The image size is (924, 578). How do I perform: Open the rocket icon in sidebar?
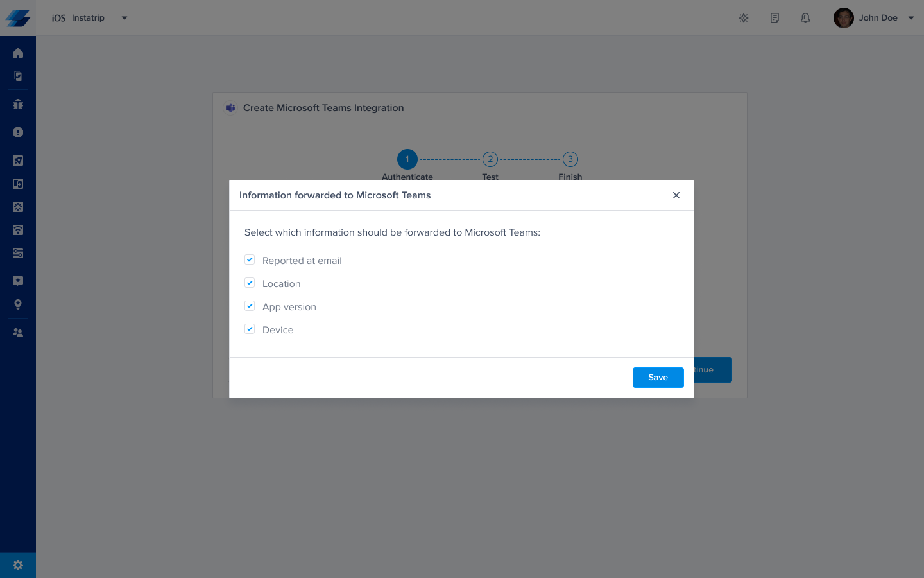[x=18, y=161]
